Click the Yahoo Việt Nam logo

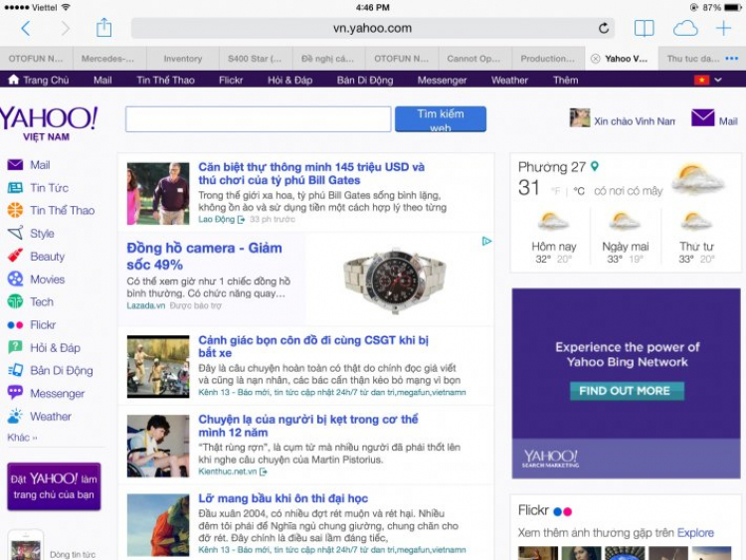(x=49, y=123)
